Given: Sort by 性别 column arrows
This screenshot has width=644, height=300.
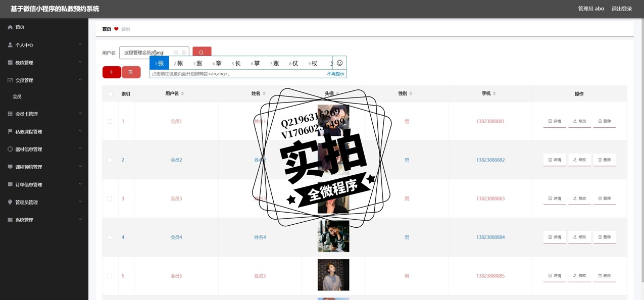Looking at the screenshot, I should [x=411, y=93].
